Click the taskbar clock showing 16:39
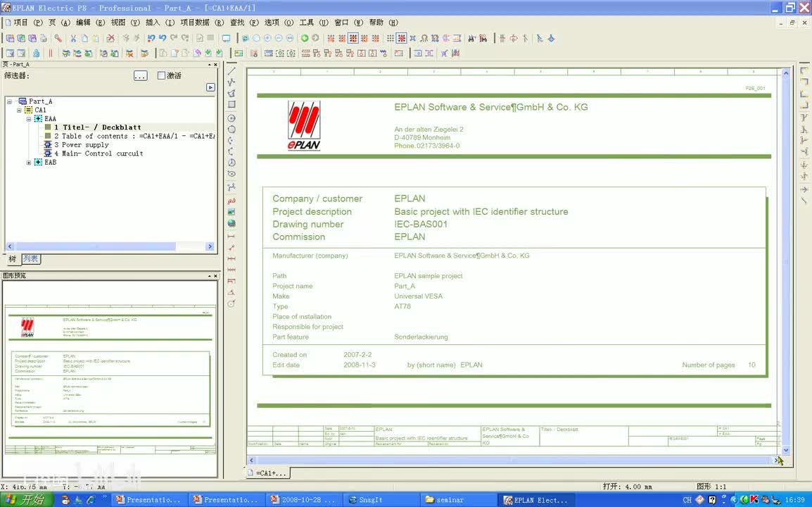Viewport: 812px width, 507px height. point(795,500)
